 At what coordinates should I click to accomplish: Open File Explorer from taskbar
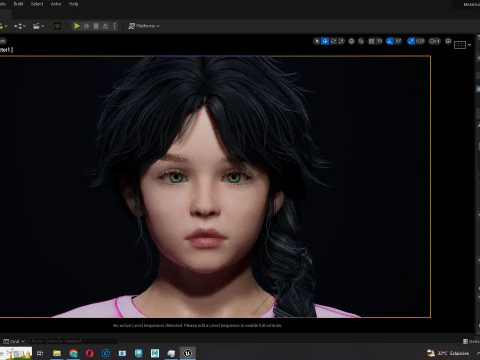point(57,353)
